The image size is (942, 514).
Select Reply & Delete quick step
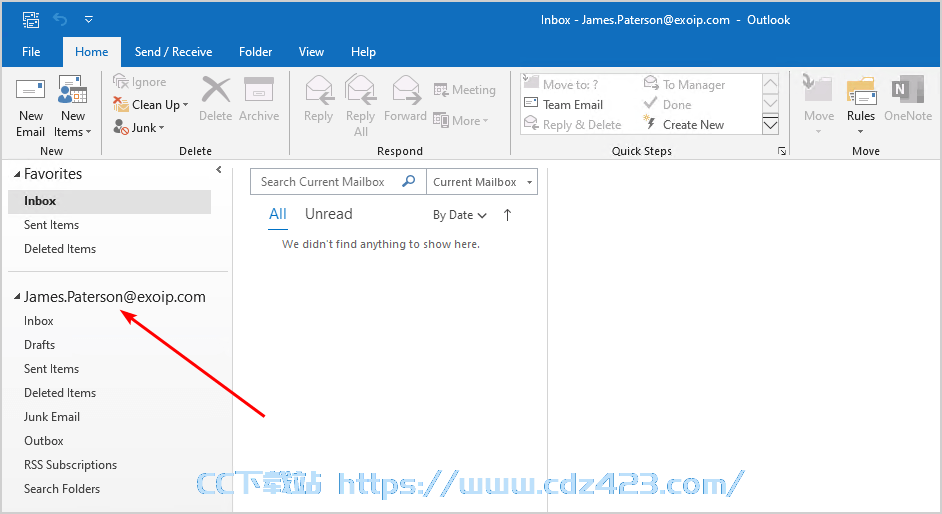pos(573,124)
